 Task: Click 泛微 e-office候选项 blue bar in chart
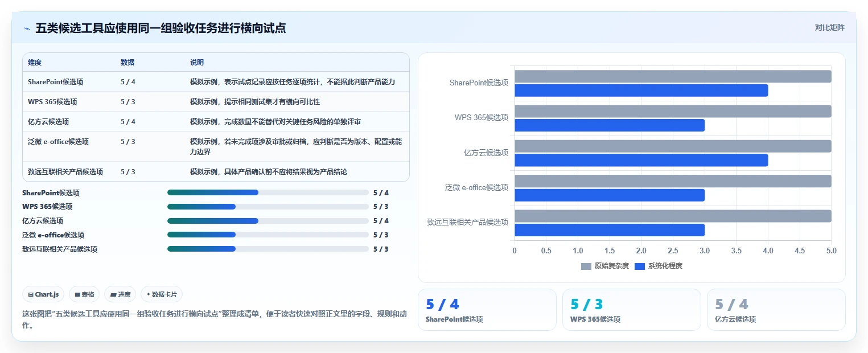pos(610,195)
